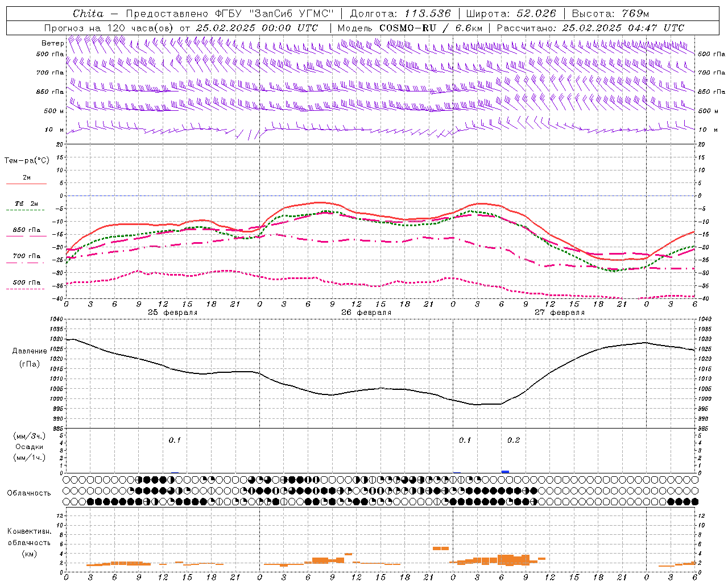
Task: Click the "Тем-ра(°C)" temperature panel label
Action: pos(27,161)
